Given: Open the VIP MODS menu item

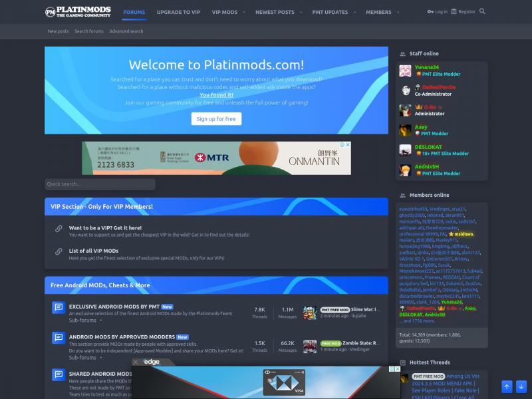Looking at the screenshot, I should (225, 12).
